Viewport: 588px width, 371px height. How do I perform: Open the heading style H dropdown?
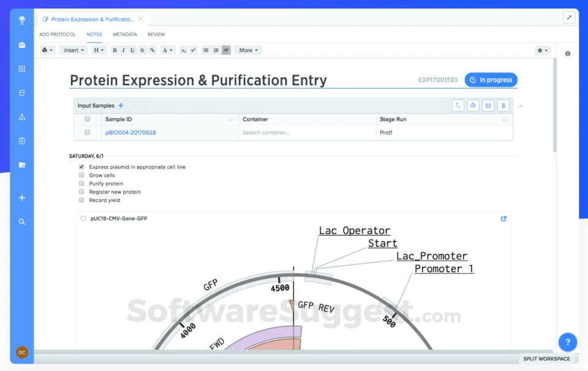(100, 50)
